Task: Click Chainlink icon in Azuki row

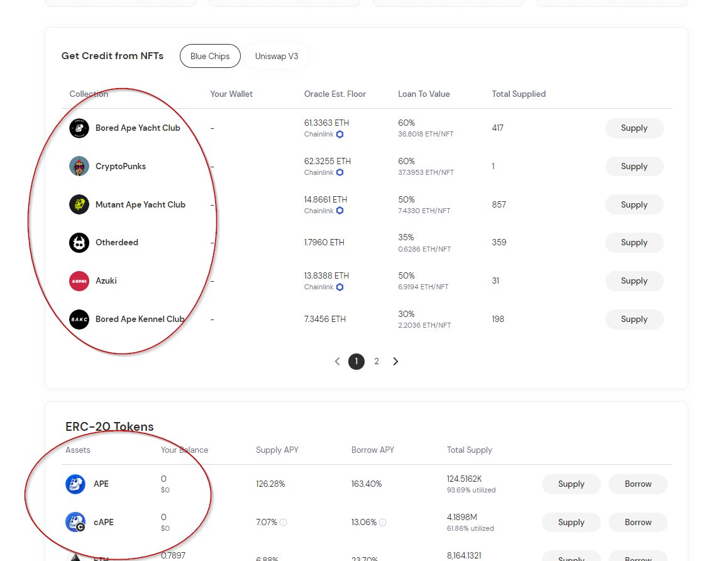Action: tap(340, 287)
